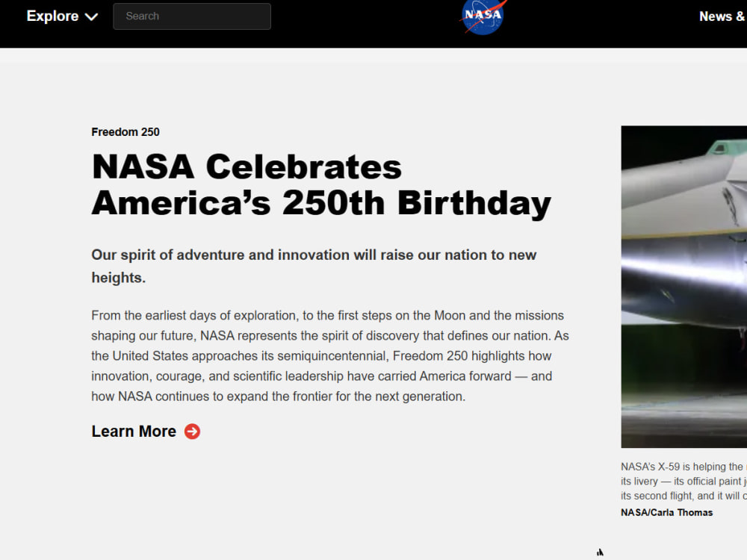Viewport: 747px width, 560px height.
Task: Click the Freedom 250 label
Action: (x=125, y=132)
